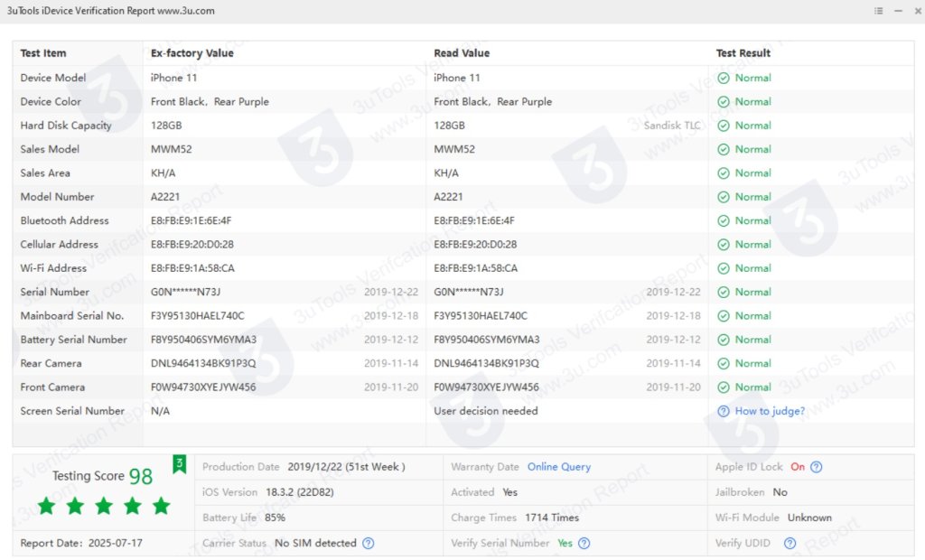The width and height of the screenshot is (925, 560).
Task: Click the Screen Serial Number row label
Action: (x=72, y=411)
